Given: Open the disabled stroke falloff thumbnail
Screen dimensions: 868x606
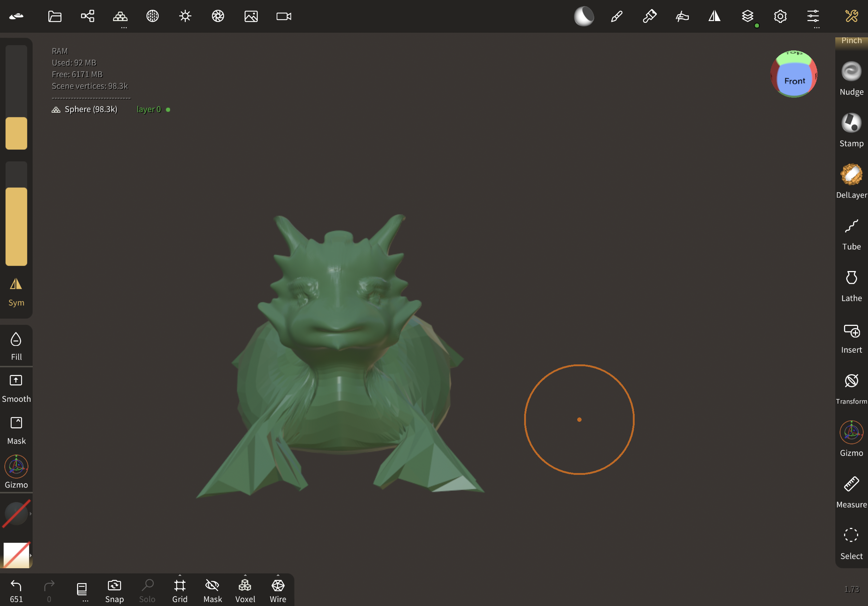Looking at the screenshot, I should click(16, 555).
